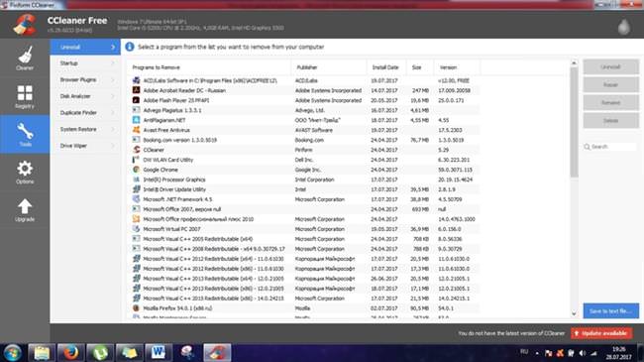The height and width of the screenshot is (362, 644).
Task: Click the Avast Free Antivirus icon
Action: coord(136,130)
